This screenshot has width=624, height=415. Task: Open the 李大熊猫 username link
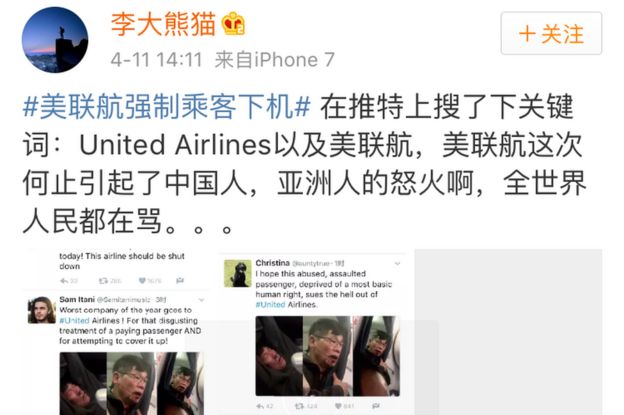pyautogui.click(x=164, y=24)
